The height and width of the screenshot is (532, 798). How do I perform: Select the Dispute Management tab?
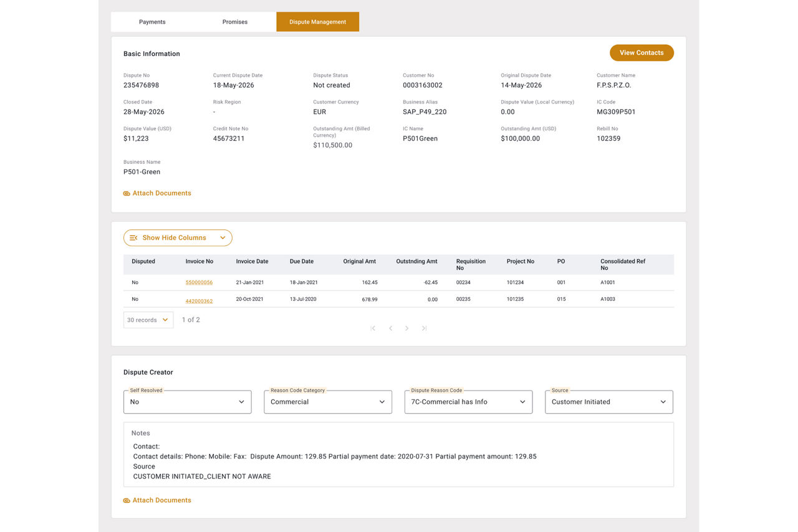(x=318, y=22)
